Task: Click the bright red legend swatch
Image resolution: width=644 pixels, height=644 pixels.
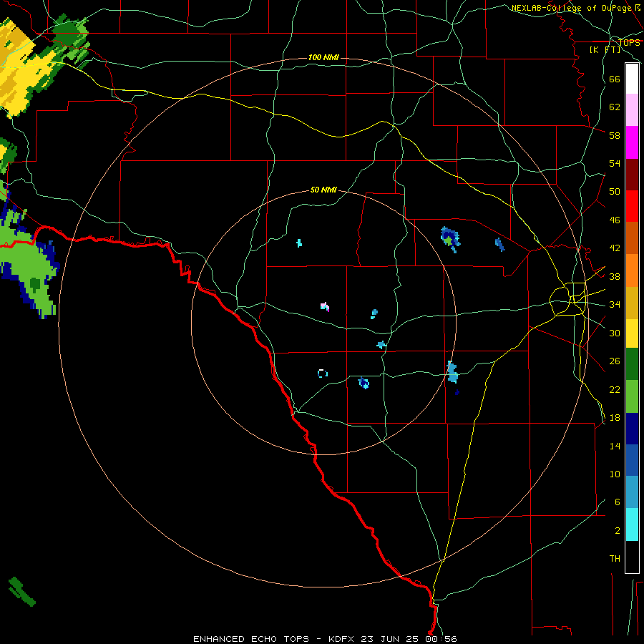Action: tap(632, 206)
